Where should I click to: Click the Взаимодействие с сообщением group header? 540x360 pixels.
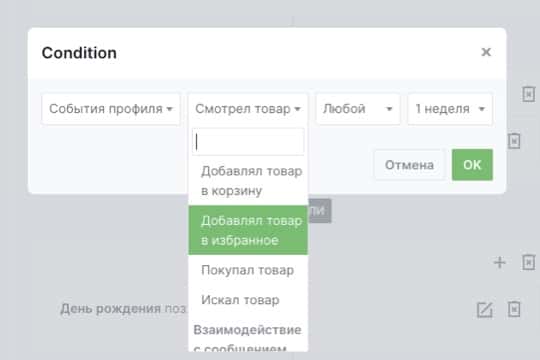coord(248,338)
